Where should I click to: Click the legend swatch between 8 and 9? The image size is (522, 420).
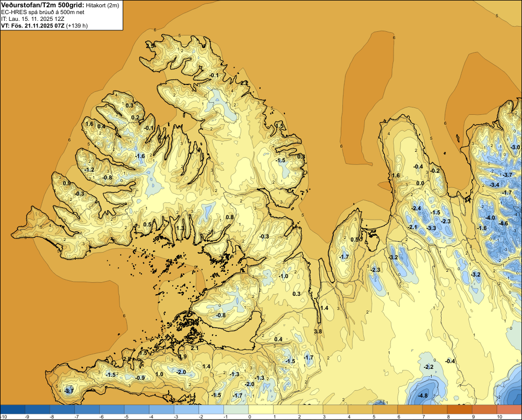[460, 410]
